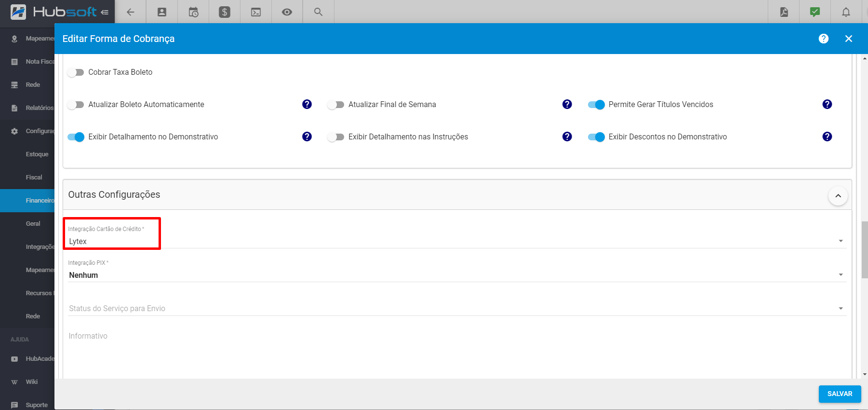Image resolution: width=868 pixels, height=410 pixels.
Task: Show help for Exibir Detalhamento no Demonstrativo
Action: 307,137
